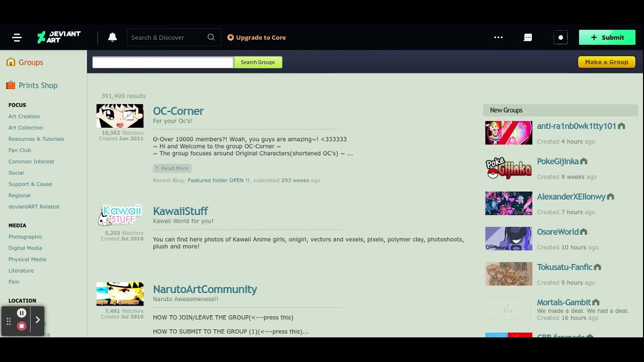Open the notifications bell

112,37
